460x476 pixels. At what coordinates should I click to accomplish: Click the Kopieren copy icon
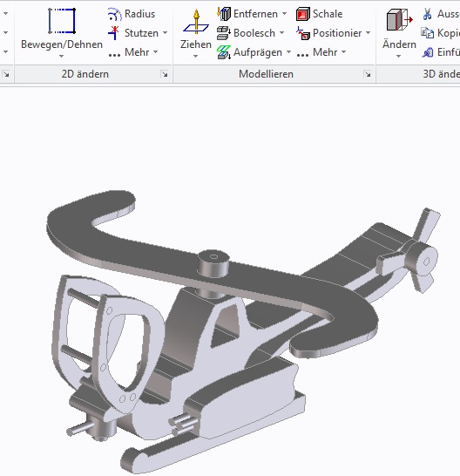[x=427, y=33]
